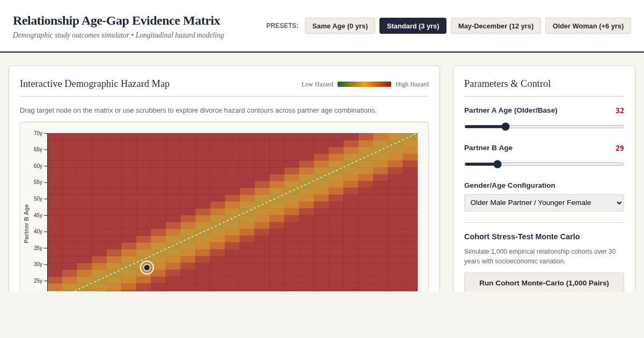The height and width of the screenshot is (338, 644).
Task: Click the 25y axis tick label
Action: click(38, 281)
